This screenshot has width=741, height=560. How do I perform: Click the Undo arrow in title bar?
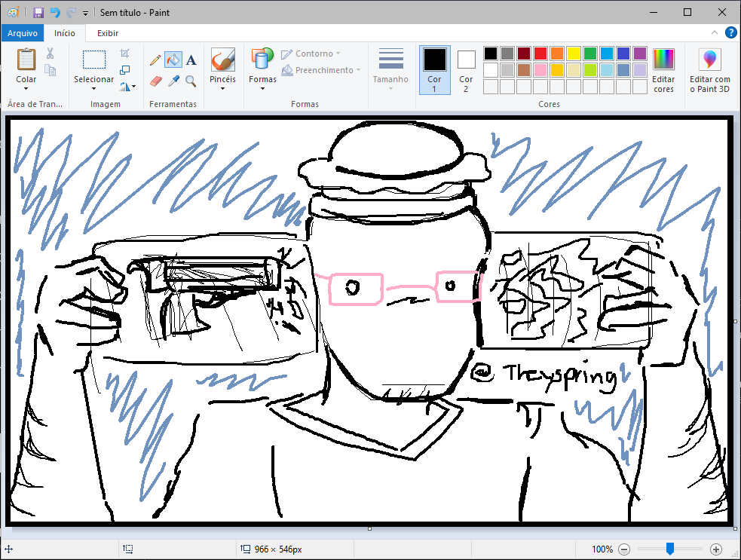pos(55,12)
